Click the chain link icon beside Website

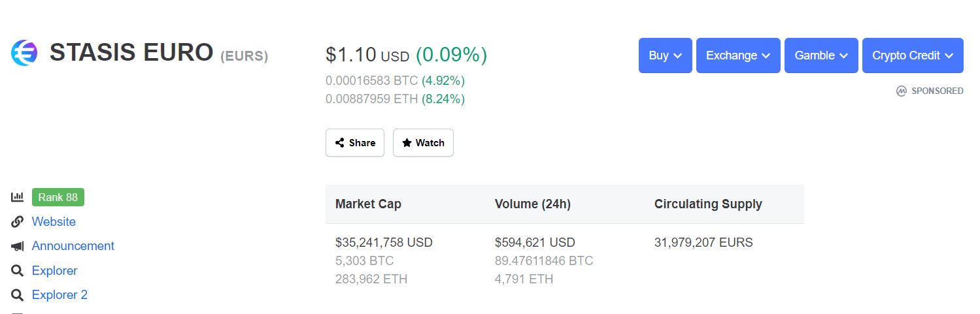point(18,222)
